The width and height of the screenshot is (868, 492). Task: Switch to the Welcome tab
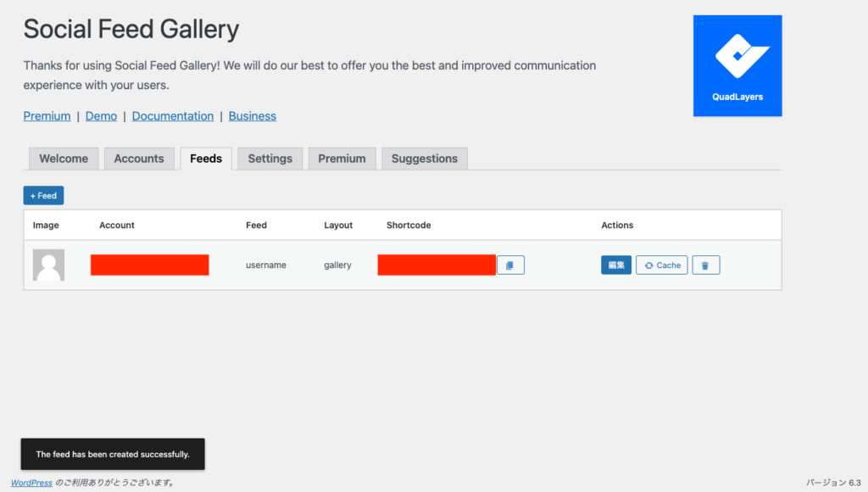point(64,159)
